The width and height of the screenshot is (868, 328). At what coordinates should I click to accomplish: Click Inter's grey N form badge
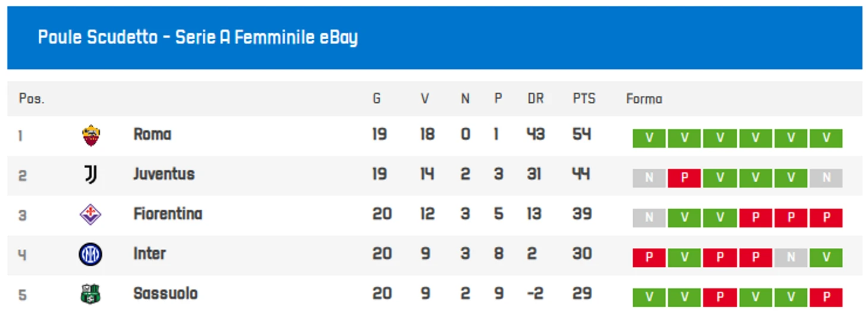pos(791,258)
